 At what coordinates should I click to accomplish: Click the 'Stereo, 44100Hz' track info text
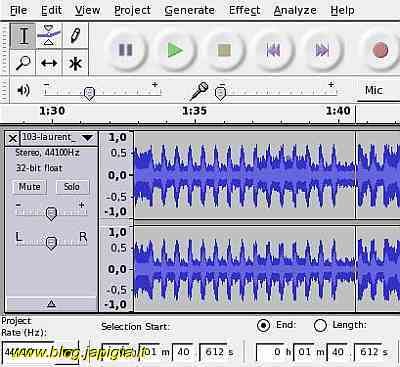coord(47,153)
